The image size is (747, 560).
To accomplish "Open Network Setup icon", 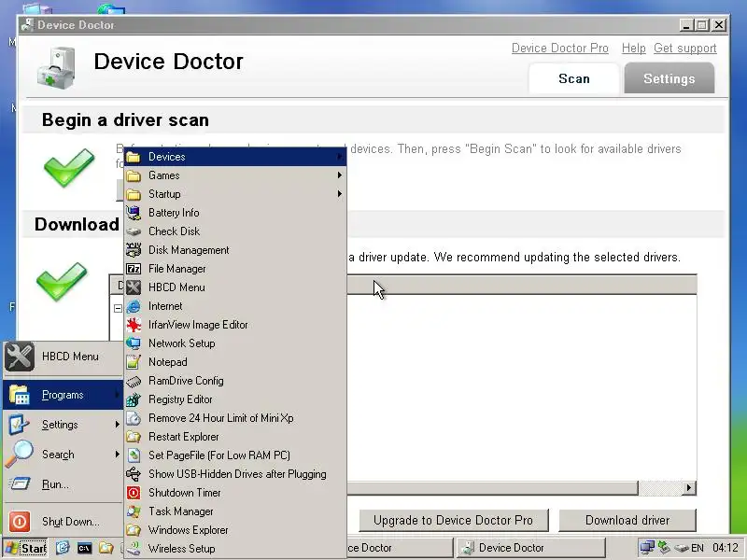I will tap(134, 343).
